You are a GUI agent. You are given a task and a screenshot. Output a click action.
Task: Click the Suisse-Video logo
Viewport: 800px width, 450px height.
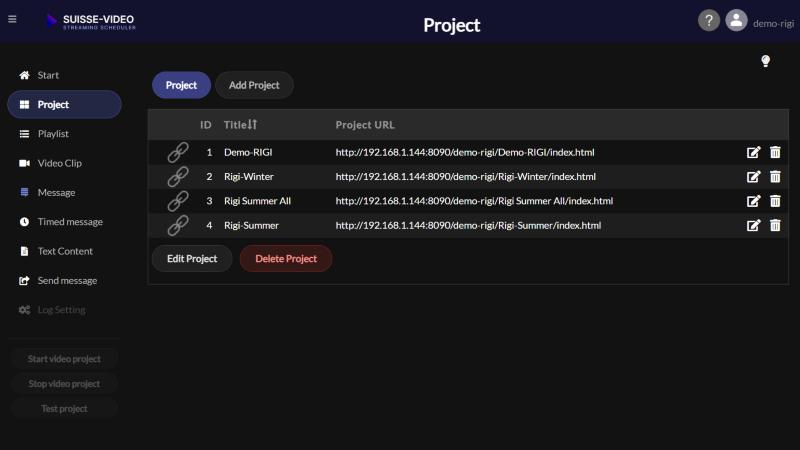(90, 21)
